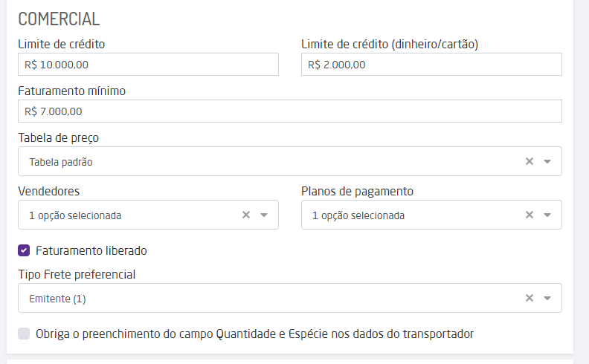Viewport: 589px width, 364px height.
Task: Click the Faturamento mínimo input field
Action: [290, 111]
